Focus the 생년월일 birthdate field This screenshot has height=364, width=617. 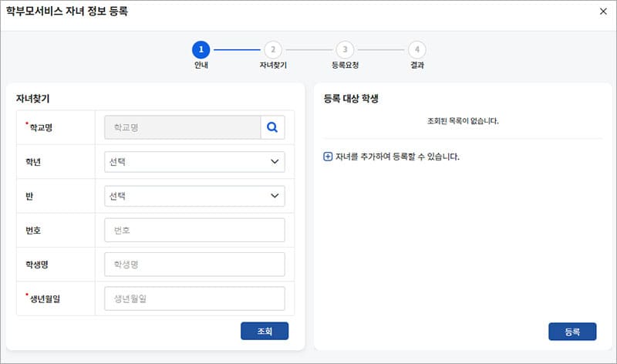coord(194,298)
